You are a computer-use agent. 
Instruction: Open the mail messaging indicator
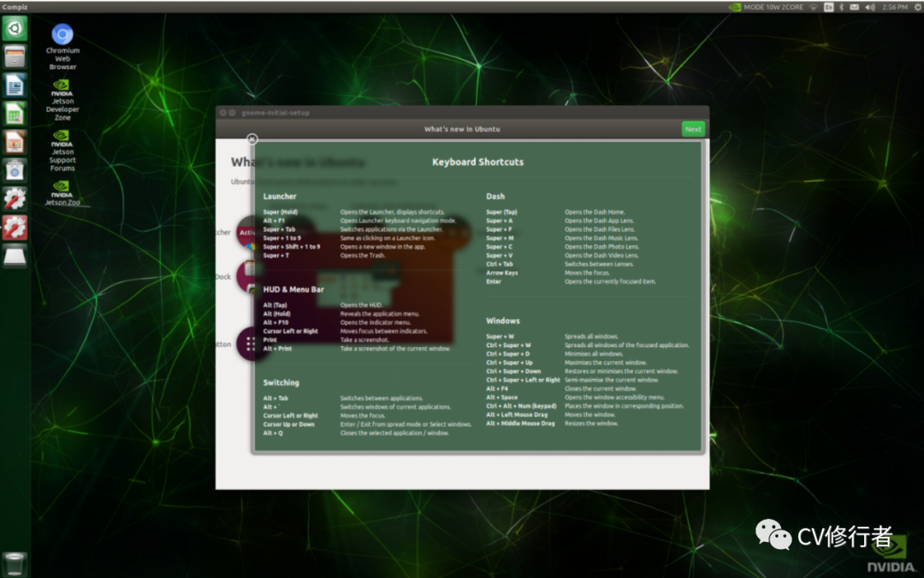(855, 7)
